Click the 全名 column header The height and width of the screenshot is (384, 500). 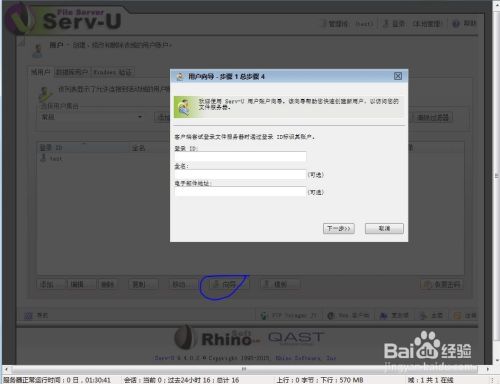[139, 148]
